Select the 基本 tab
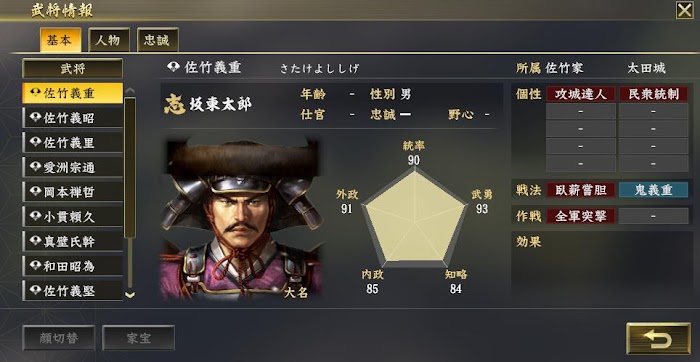The width and height of the screenshot is (700, 362). 60,40
